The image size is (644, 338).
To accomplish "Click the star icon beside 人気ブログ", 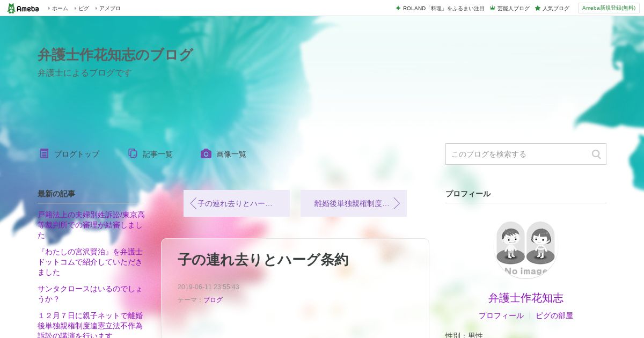I will coord(537,8).
